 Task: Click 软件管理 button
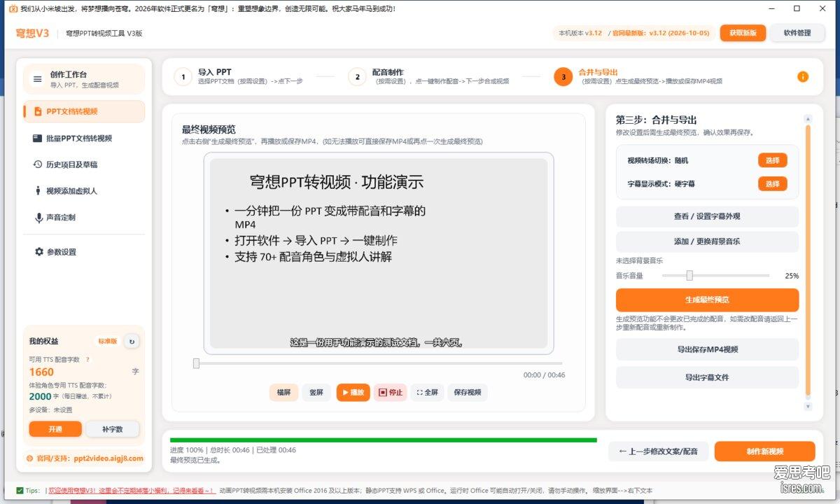point(797,33)
